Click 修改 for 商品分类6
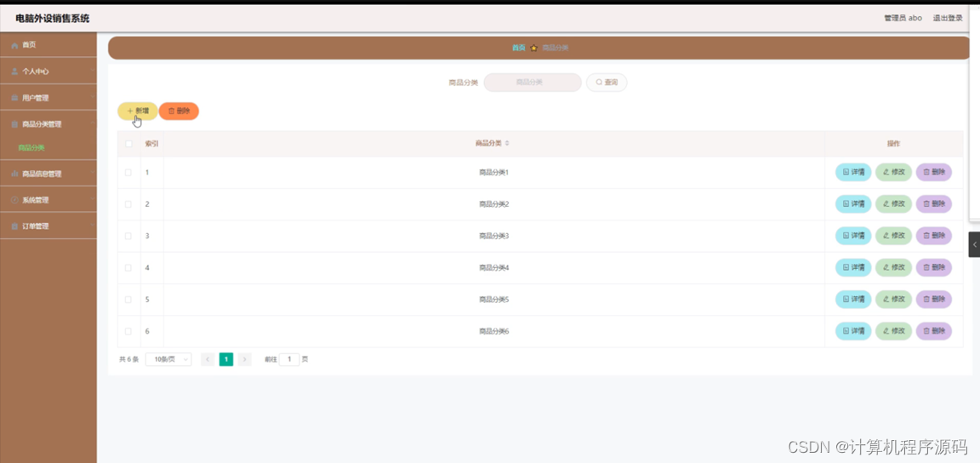Screen dimensions: 980x463 point(894,331)
